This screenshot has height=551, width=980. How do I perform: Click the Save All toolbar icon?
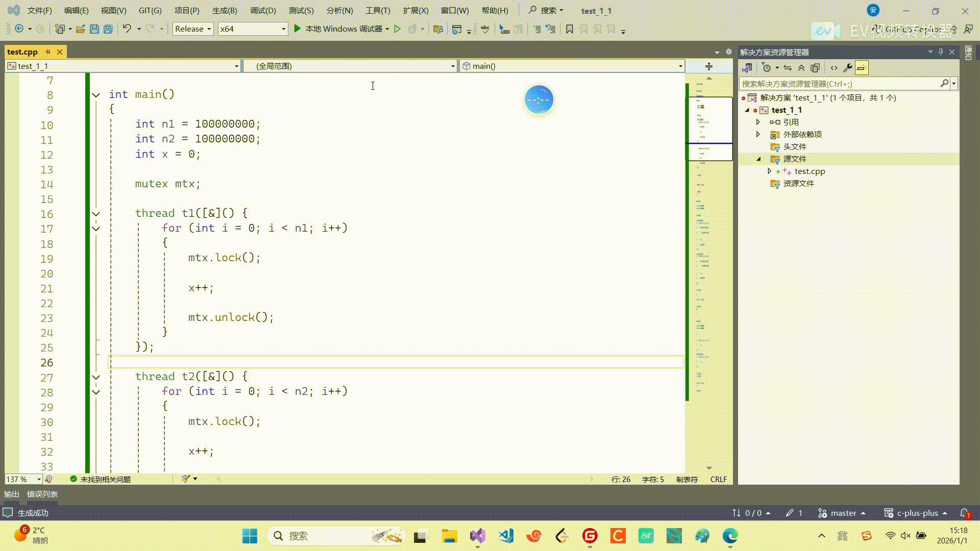point(108,29)
